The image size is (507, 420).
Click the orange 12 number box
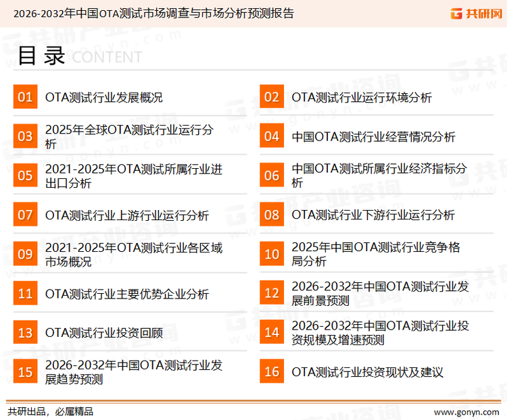point(272,293)
